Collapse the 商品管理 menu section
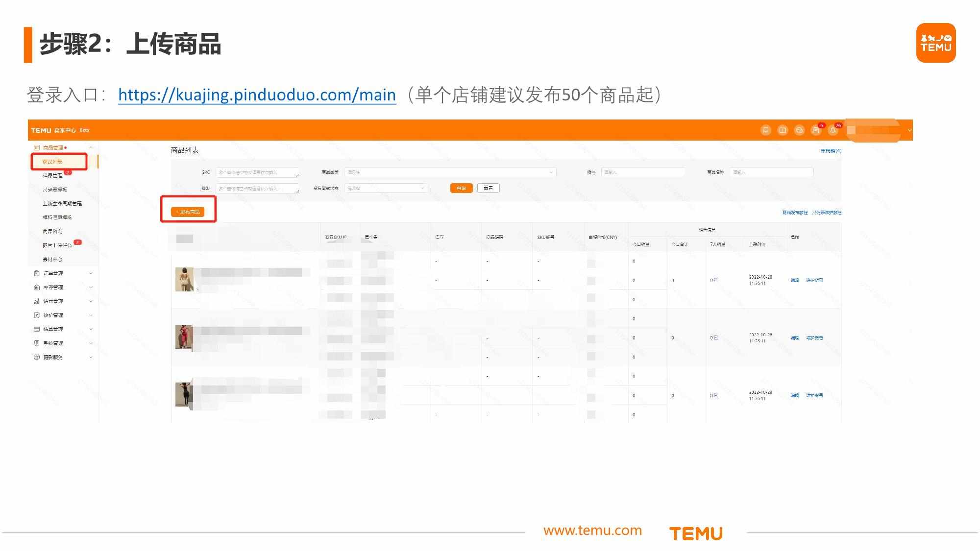This screenshot has height=551, width=980. 91,147
